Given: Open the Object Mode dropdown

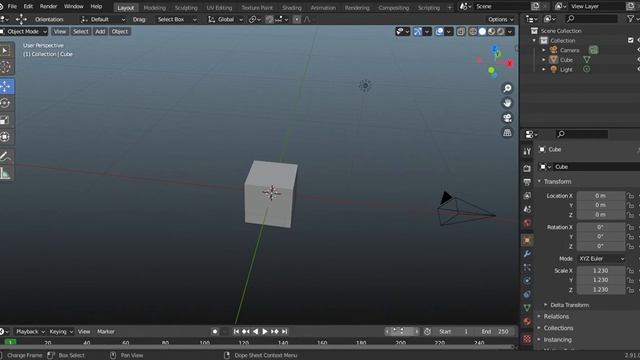Looking at the screenshot, I should [24, 31].
